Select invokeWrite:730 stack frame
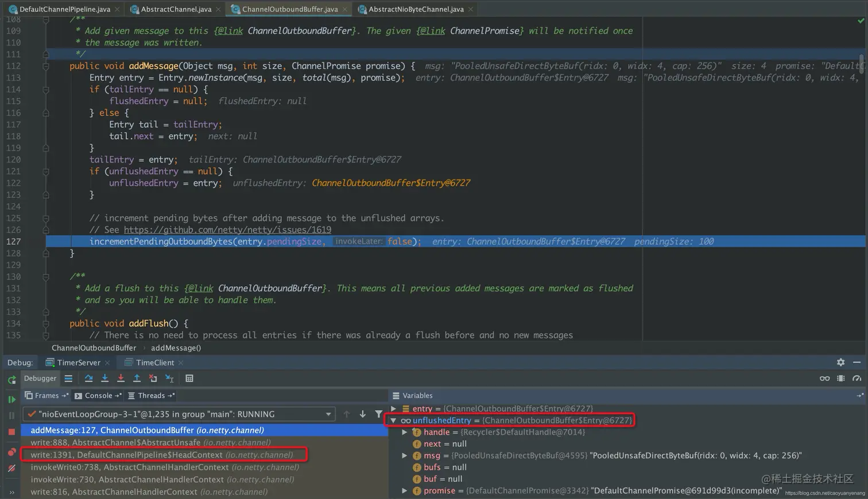Screen dimensions: 868x499 pyautogui.click(x=204, y=479)
